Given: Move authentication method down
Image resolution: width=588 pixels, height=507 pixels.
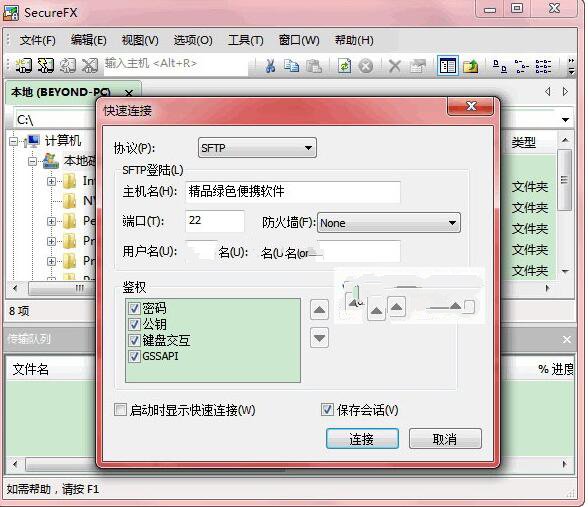Looking at the screenshot, I should coord(319,338).
